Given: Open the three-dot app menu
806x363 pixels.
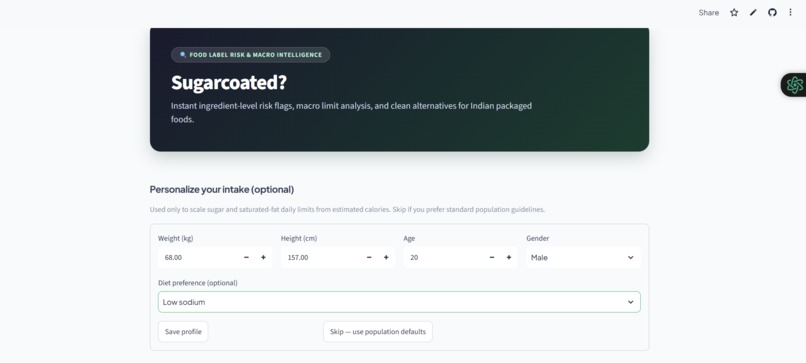Looking at the screenshot, I should point(790,12).
